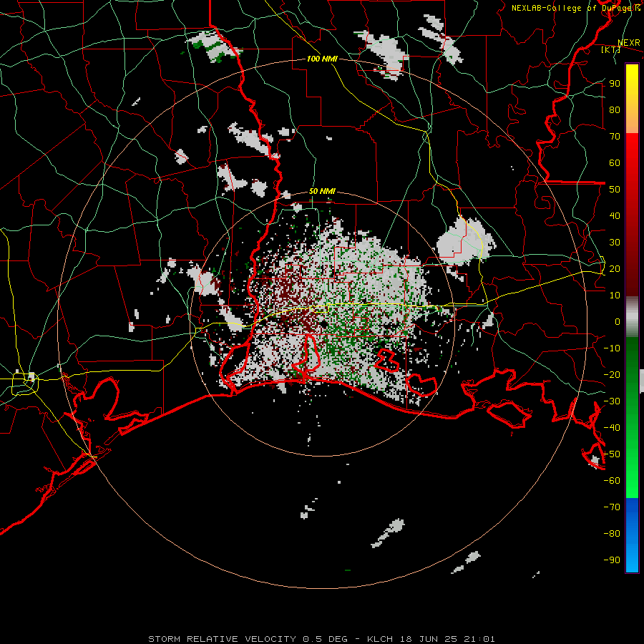Click the "50 NMI" range ring label

pyautogui.click(x=322, y=191)
